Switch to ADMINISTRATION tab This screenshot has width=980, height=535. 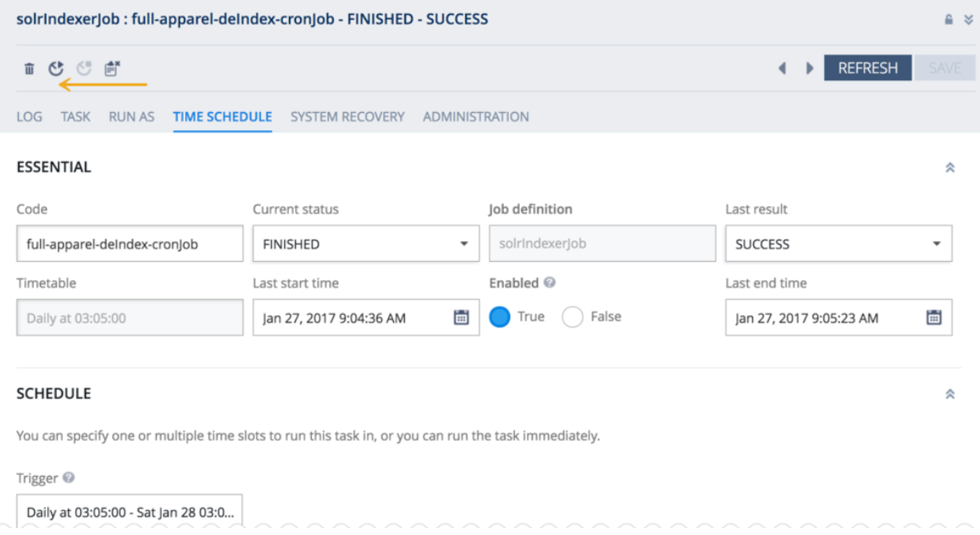[476, 116]
